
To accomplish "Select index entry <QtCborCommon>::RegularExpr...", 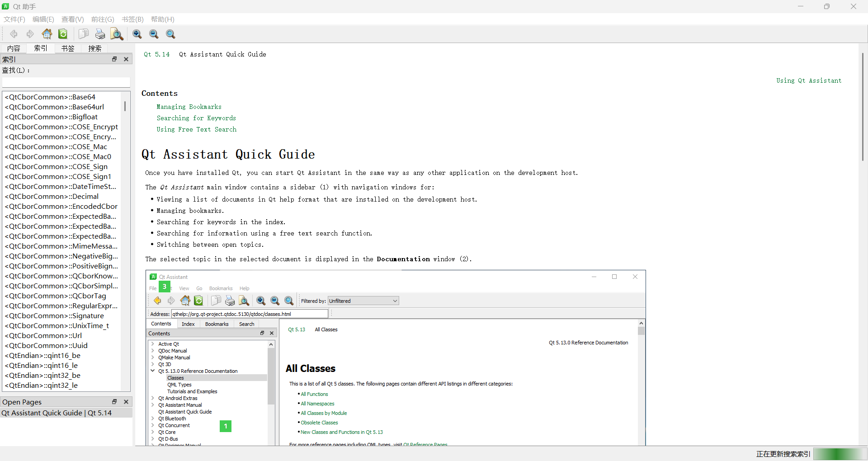I will click(x=62, y=306).
